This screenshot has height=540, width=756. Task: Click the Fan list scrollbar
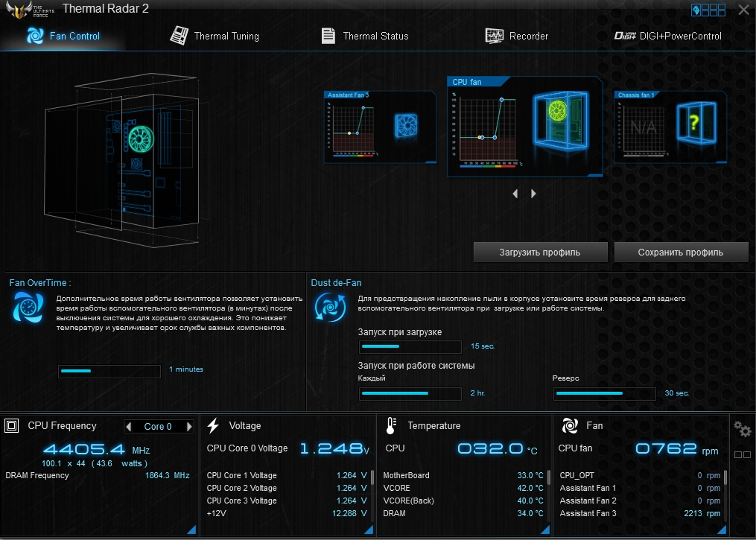[x=725, y=495]
